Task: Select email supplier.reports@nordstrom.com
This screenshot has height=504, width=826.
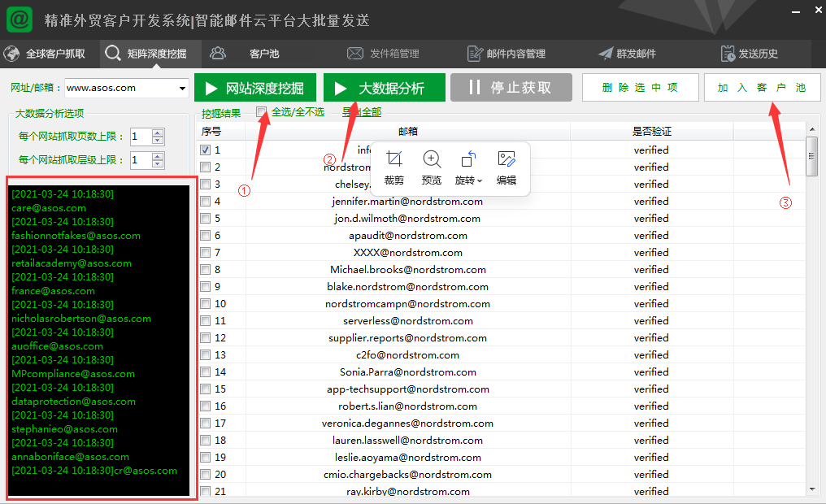Action: point(408,338)
